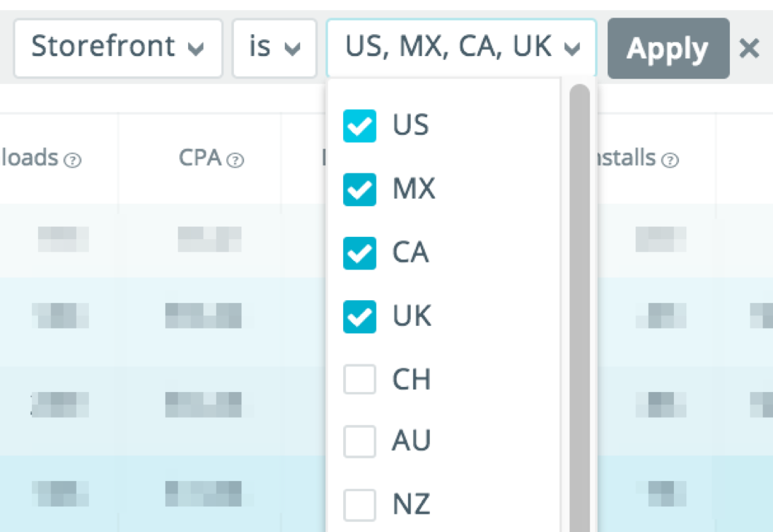Viewport: 773px width, 532px height.
Task: Click the chevron beside the storefront list field
Action: pyautogui.click(x=573, y=48)
